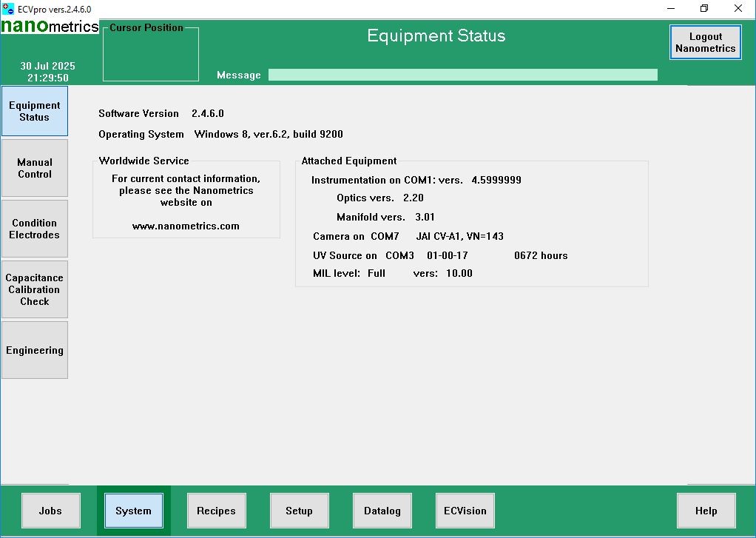This screenshot has width=756, height=538.
Task: Open the Help panel
Action: (706, 510)
